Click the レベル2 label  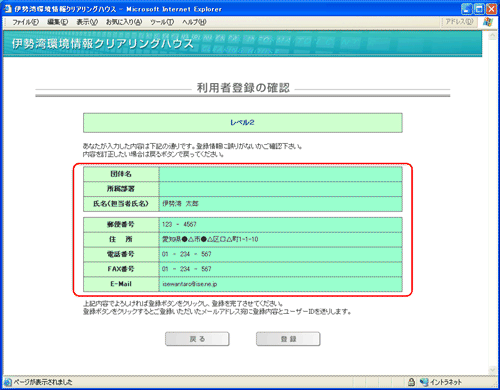(242, 123)
